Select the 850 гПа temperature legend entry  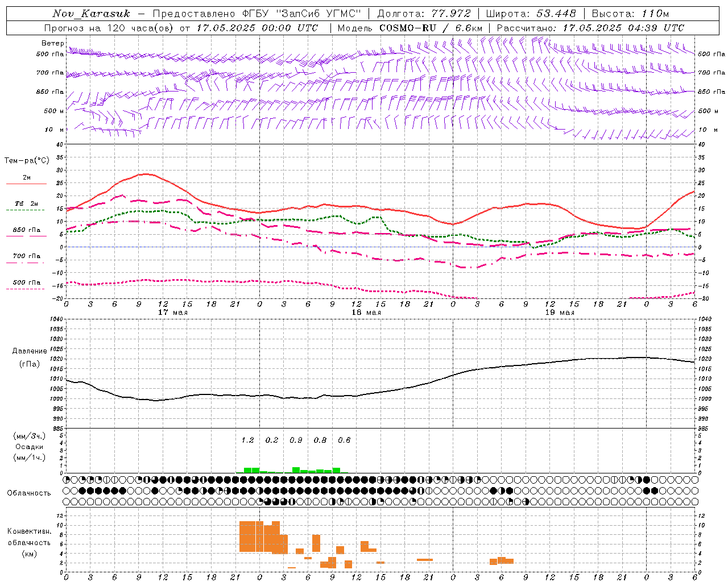[x=26, y=230]
